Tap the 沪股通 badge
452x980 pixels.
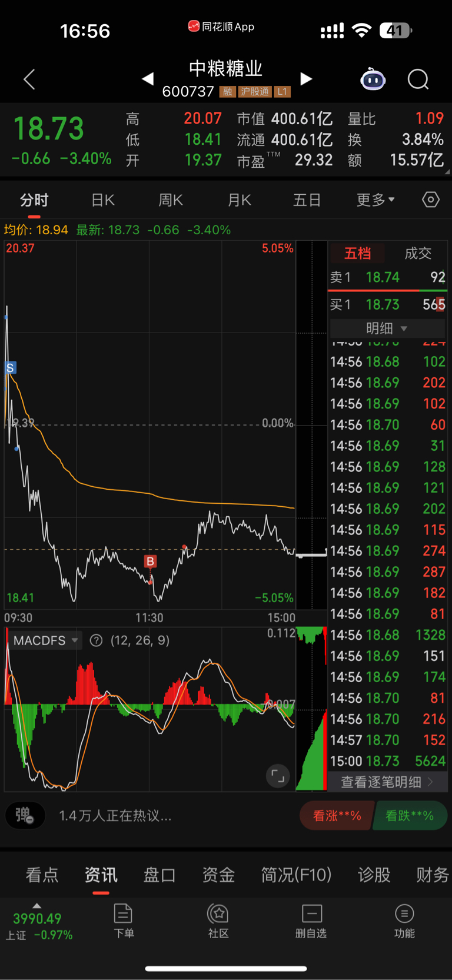[x=255, y=92]
